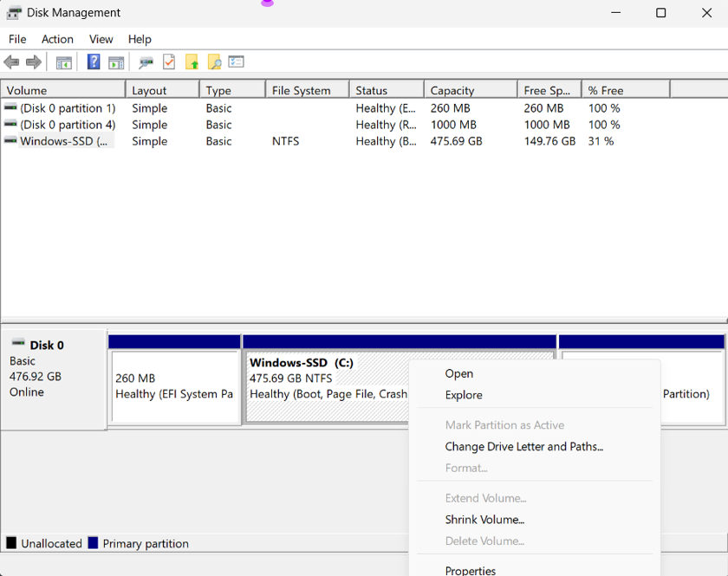Image resolution: width=728 pixels, height=576 pixels.
Task: Open the File menu
Action: pos(17,39)
